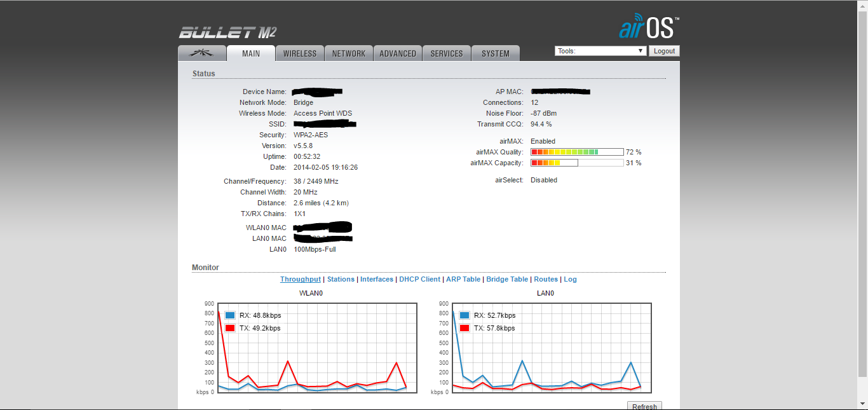Open the DHCP Client link
The image size is (868, 410).
(419, 279)
